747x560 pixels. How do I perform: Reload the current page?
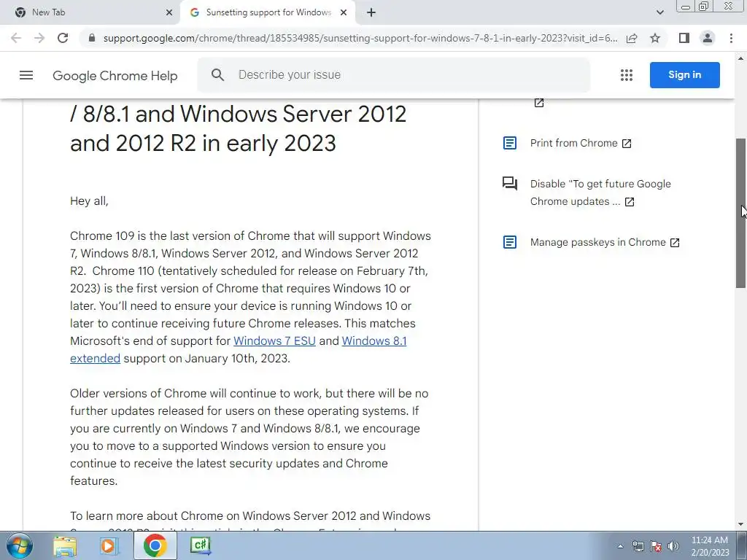click(x=63, y=38)
